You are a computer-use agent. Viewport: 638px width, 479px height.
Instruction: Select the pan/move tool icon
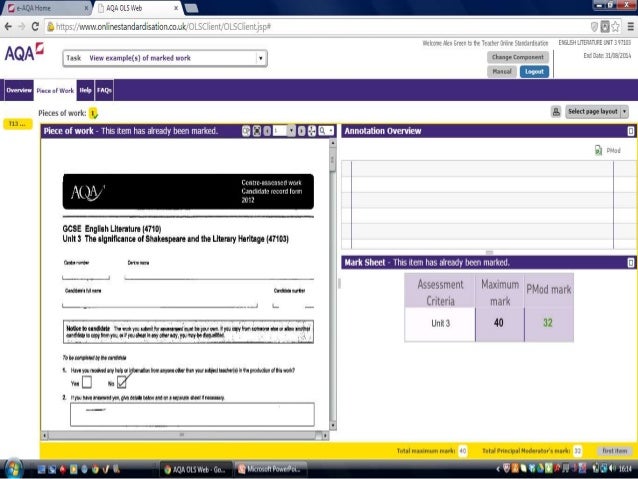coord(312,131)
